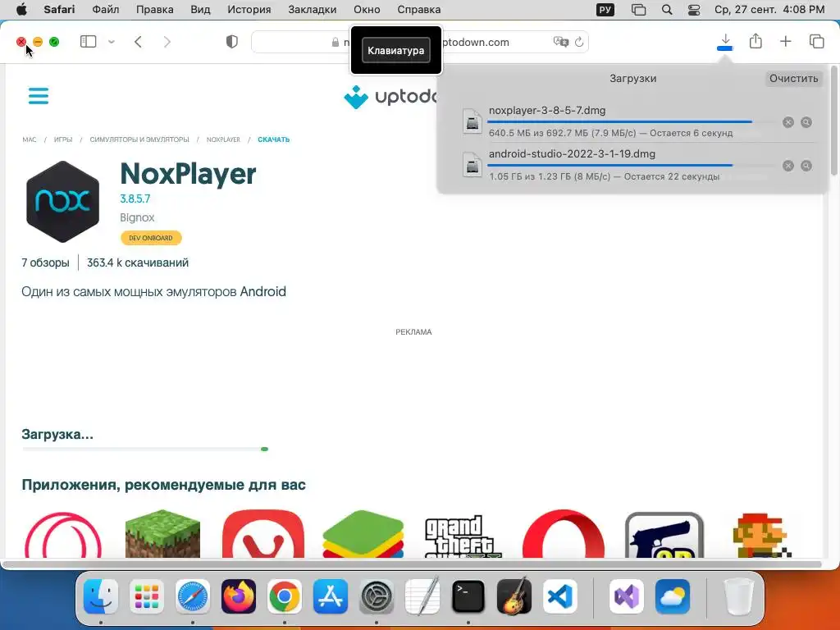Open the privacy report shield icon
This screenshot has width=840, height=630.
click(x=231, y=42)
